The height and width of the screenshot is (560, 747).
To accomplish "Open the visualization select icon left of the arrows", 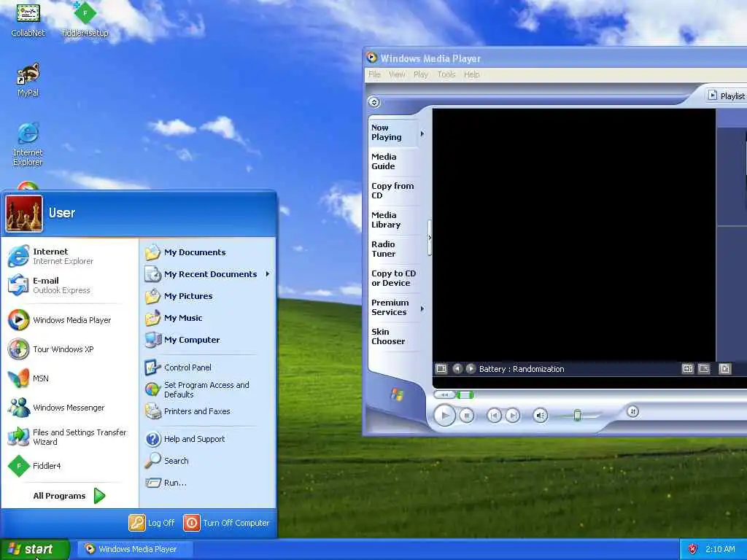I will pyautogui.click(x=441, y=368).
